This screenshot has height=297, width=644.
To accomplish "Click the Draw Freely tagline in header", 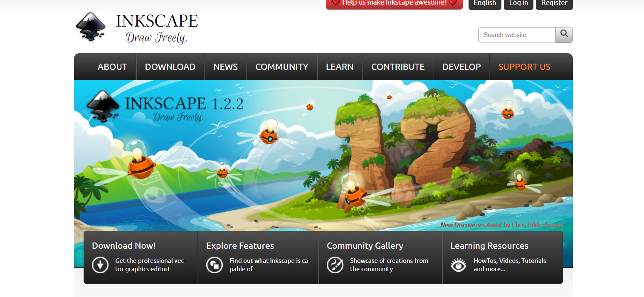I will [157, 38].
